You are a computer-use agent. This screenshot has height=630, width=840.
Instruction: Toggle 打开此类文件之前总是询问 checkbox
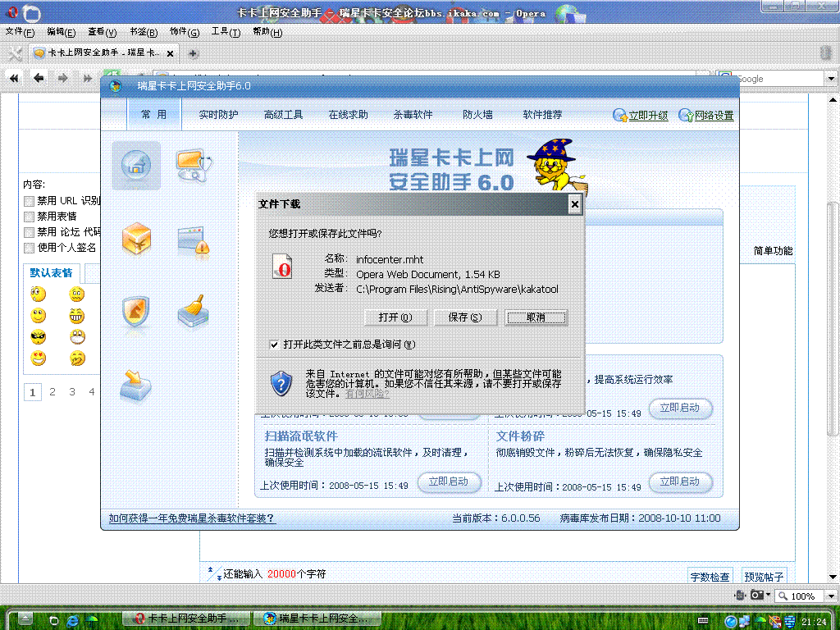click(274, 345)
